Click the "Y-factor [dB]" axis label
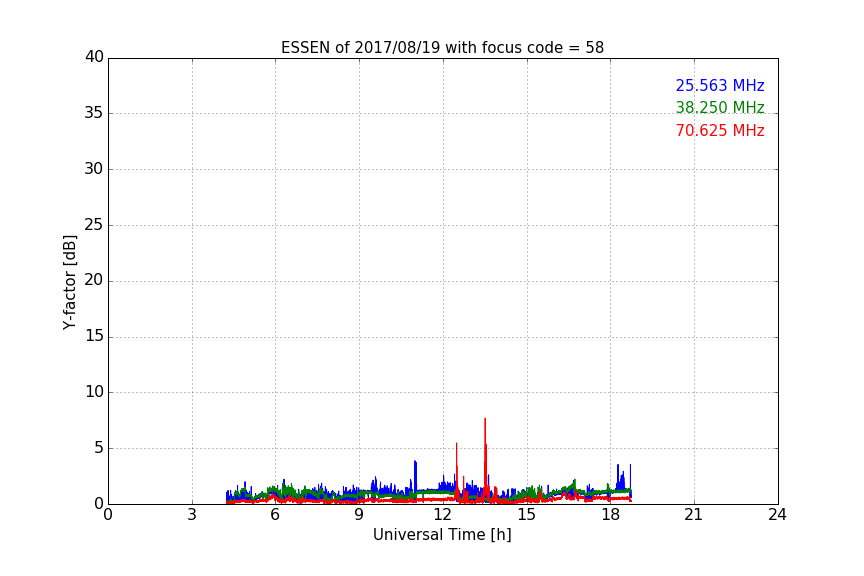 69,282
